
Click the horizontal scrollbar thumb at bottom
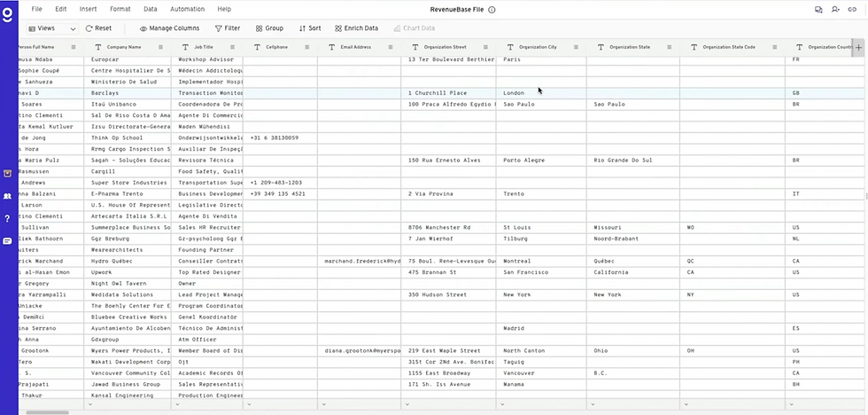[47, 412]
